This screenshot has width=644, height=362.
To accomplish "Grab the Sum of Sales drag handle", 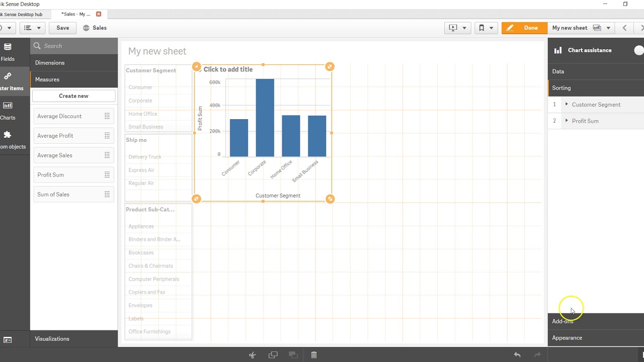I will (107, 195).
